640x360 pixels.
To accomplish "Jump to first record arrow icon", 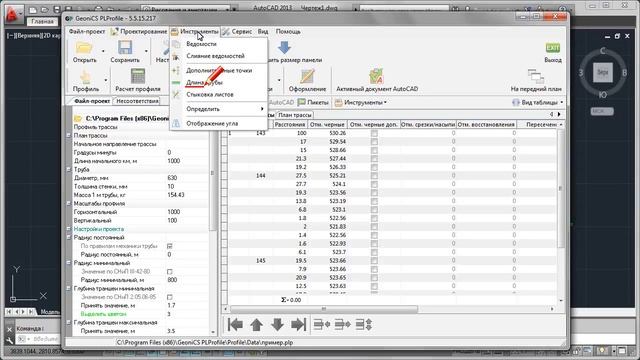I will click(x=235, y=324).
